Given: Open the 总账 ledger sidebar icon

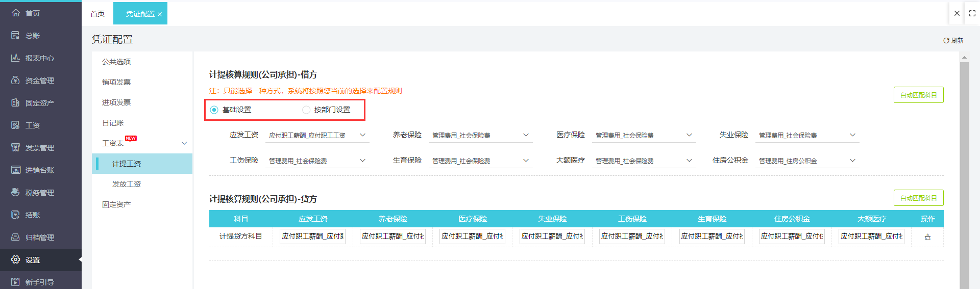Looking at the screenshot, I should pos(16,35).
